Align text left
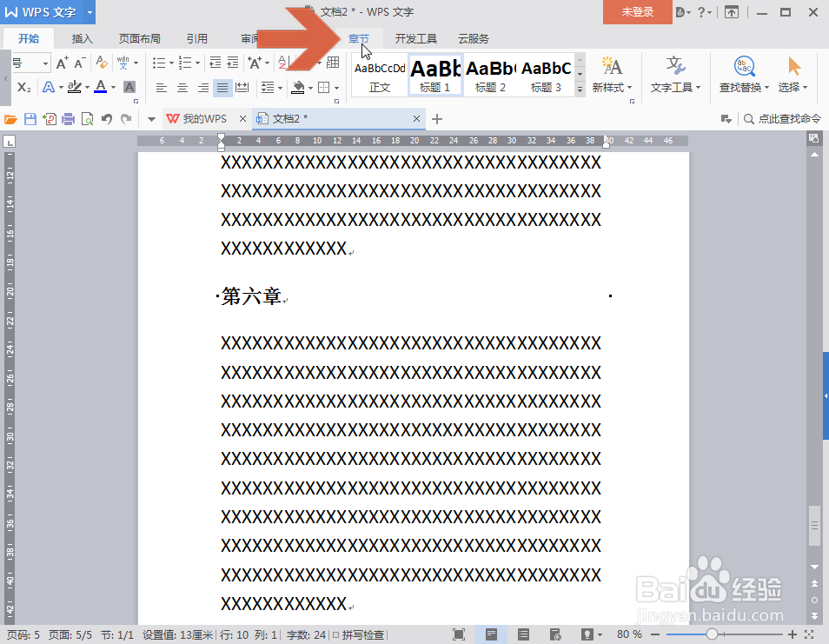 tap(162, 88)
